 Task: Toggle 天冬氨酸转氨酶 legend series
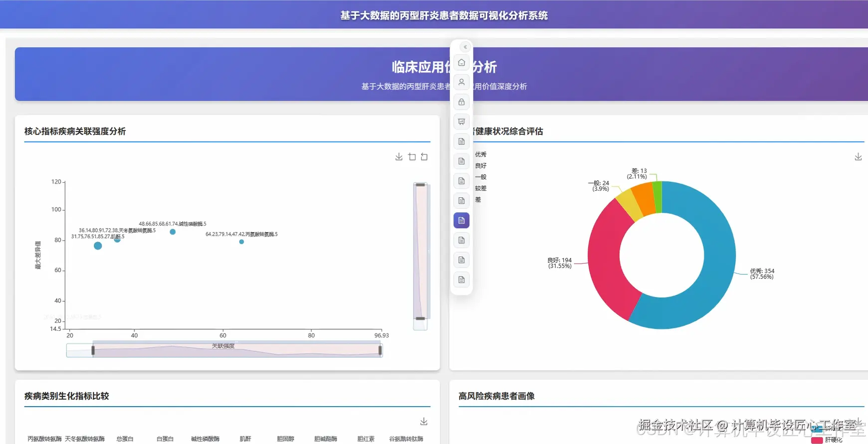pos(85,439)
